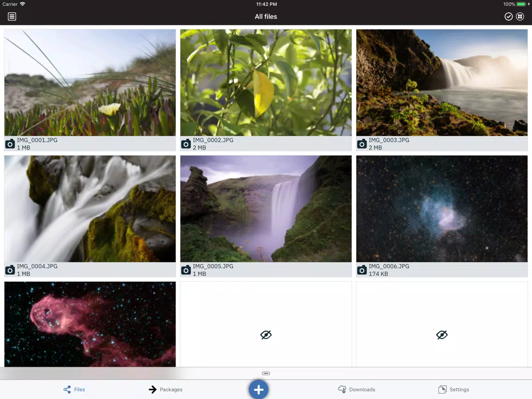Select the file name IMG_0005.JPG
Viewport: 532px width, 399px height.
pos(213,266)
